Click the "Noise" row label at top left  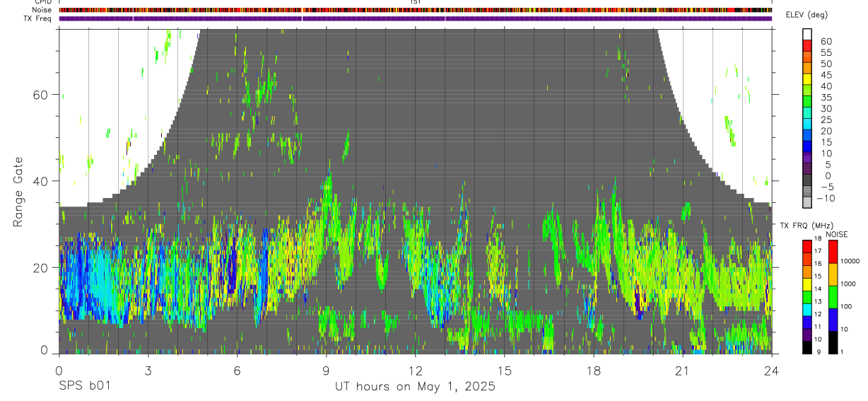(x=42, y=10)
